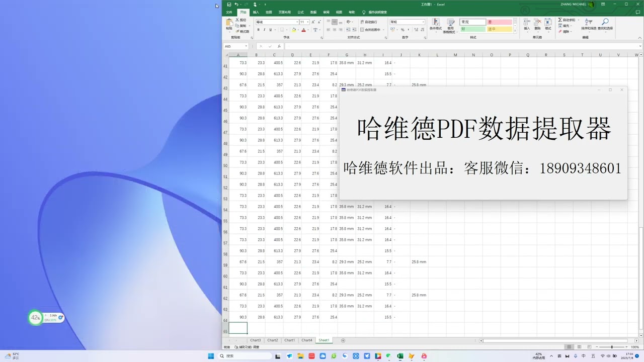
Task: Switch to Chart1 sheet tab
Action: (290, 340)
